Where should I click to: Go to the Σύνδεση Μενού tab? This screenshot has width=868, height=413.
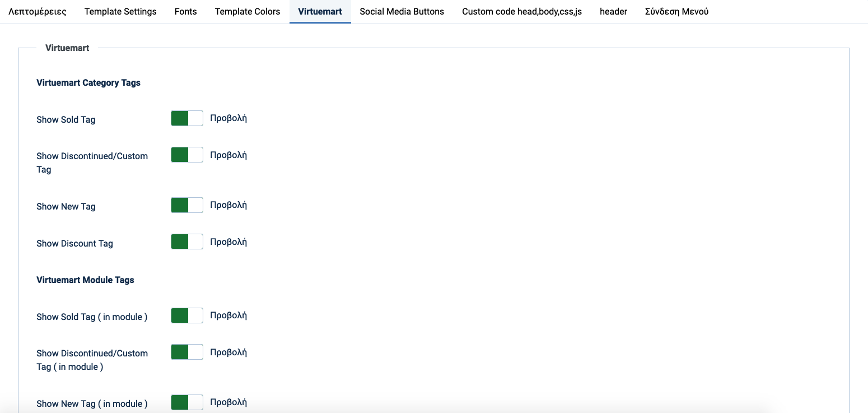676,11
